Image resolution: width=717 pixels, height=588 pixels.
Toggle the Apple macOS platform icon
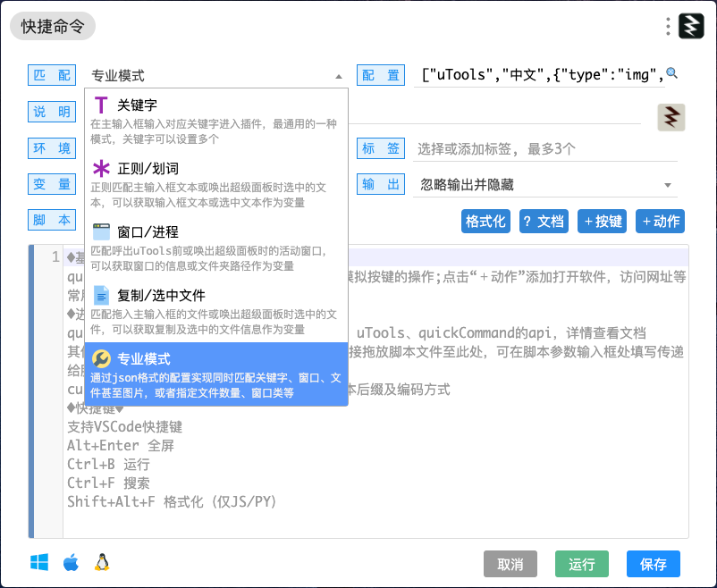click(71, 562)
